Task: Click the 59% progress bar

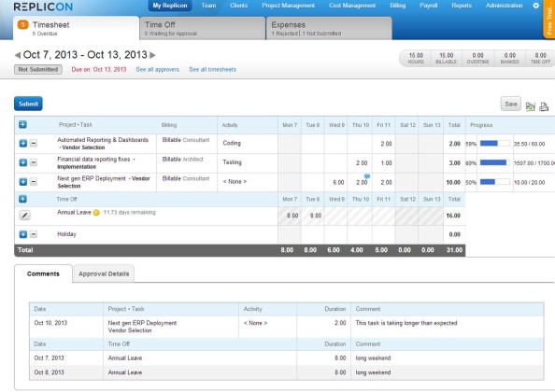Action: [495, 144]
